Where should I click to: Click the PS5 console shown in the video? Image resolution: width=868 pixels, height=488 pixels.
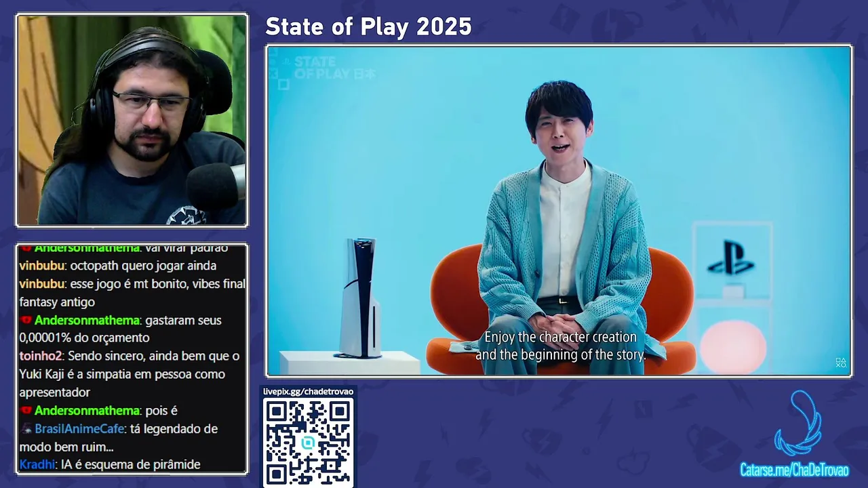pos(360,297)
